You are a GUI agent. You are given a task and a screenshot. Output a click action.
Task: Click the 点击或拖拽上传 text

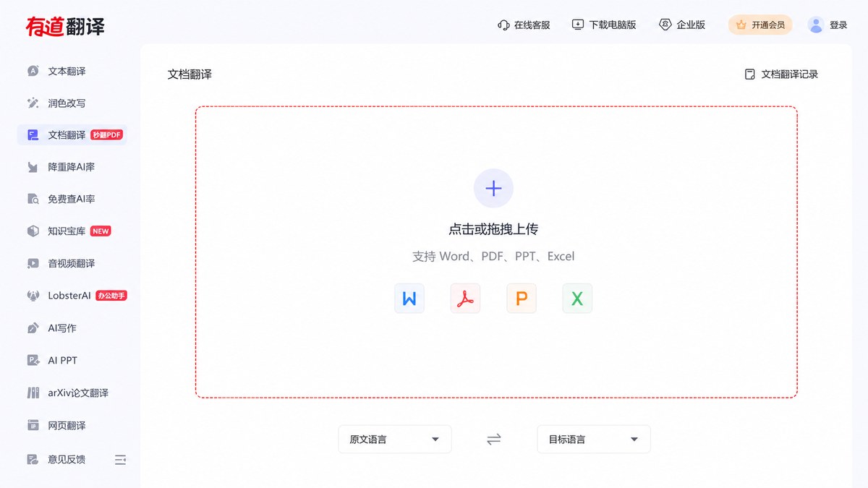[x=493, y=229]
